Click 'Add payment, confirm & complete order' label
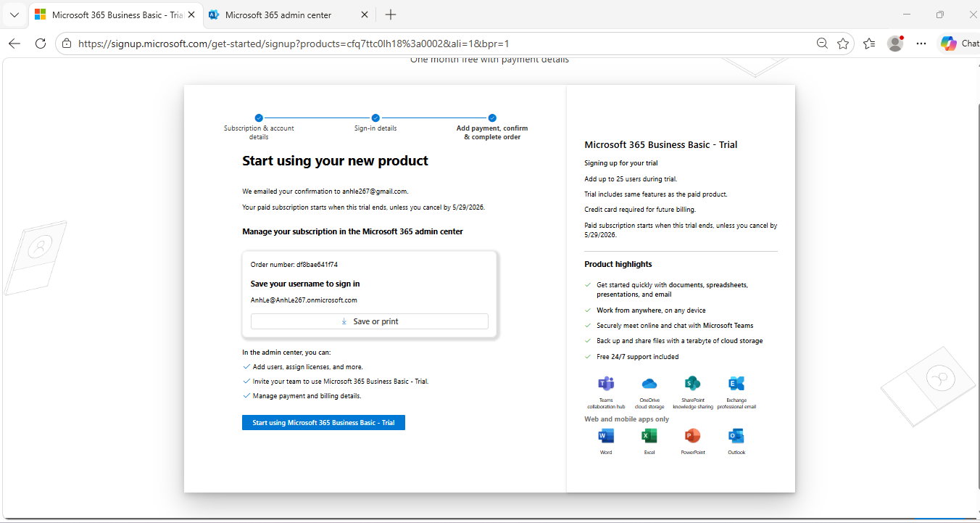The width and height of the screenshot is (980, 523). tap(492, 132)
